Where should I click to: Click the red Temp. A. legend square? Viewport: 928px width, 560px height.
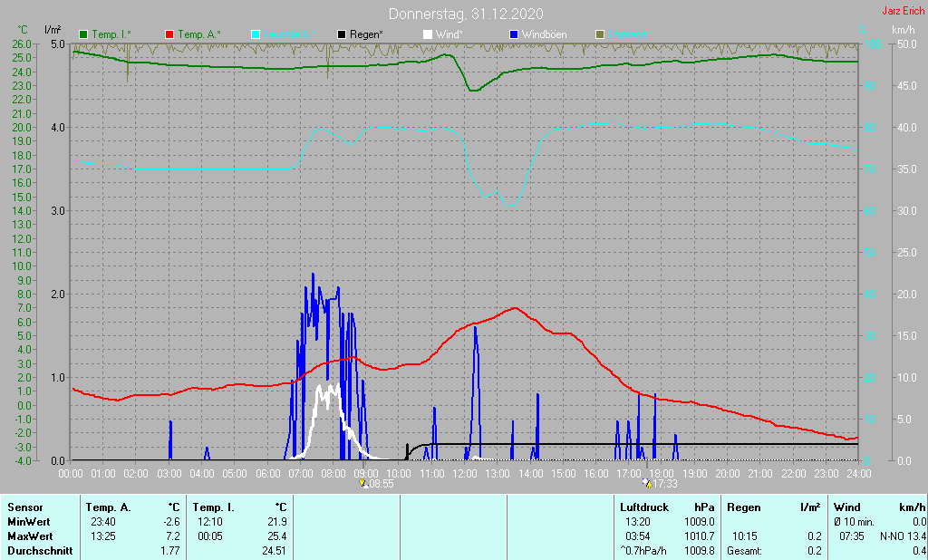pyautogui.click(x=169, y=35)
